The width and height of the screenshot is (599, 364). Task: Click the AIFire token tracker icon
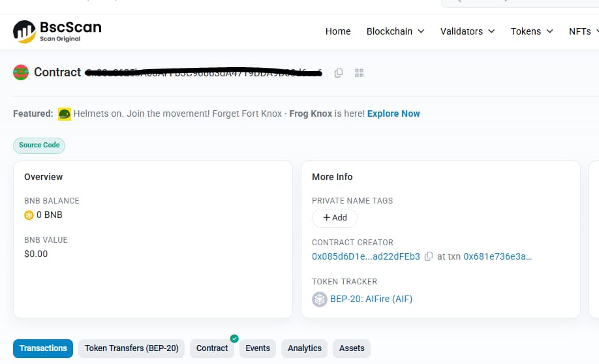click(x=319, y=299)
